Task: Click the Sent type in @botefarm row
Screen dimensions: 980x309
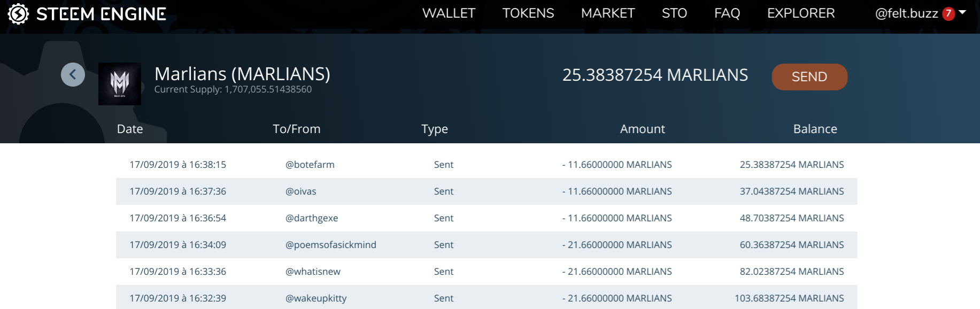Action: [444, 165]
